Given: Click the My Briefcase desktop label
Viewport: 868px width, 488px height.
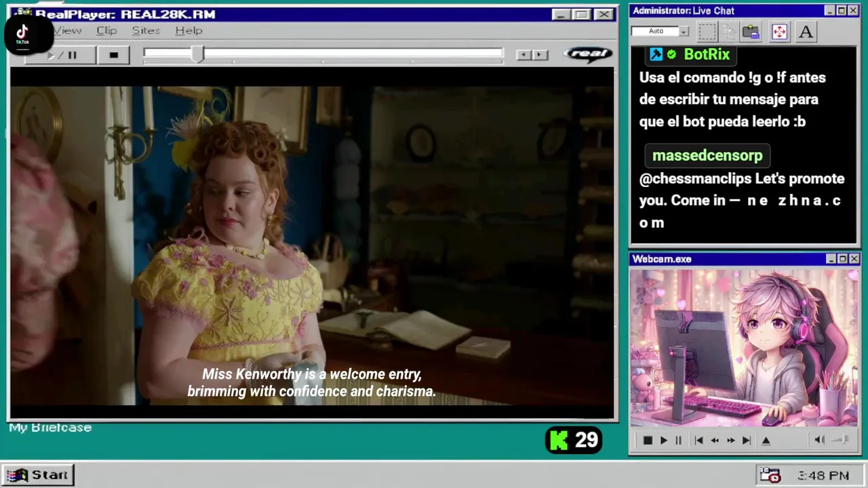Looking at the screenshot, I should click(50, 428).
